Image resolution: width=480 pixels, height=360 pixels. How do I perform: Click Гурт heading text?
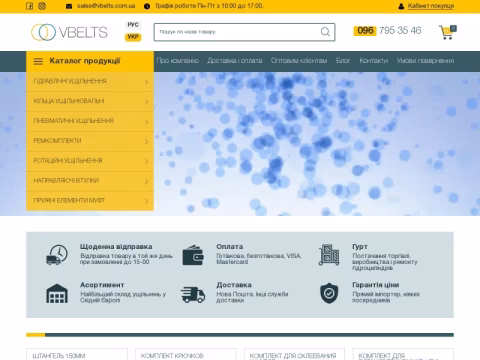pos(360,247)
